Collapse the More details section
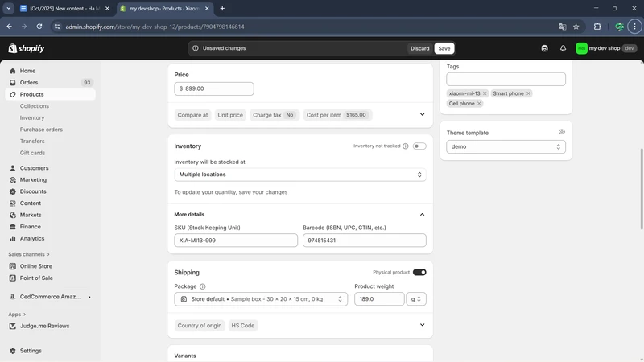Screen dimensions: 644x362 [x=422, y=215]
